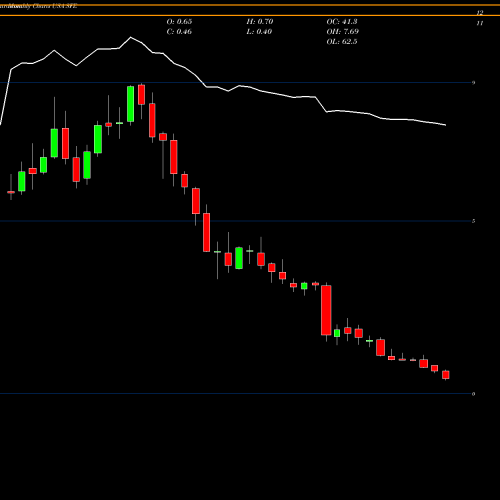Viewport: 500px width, 500px height.
Task: Select the low price label L: 0.40
Action: click(259, 32)
